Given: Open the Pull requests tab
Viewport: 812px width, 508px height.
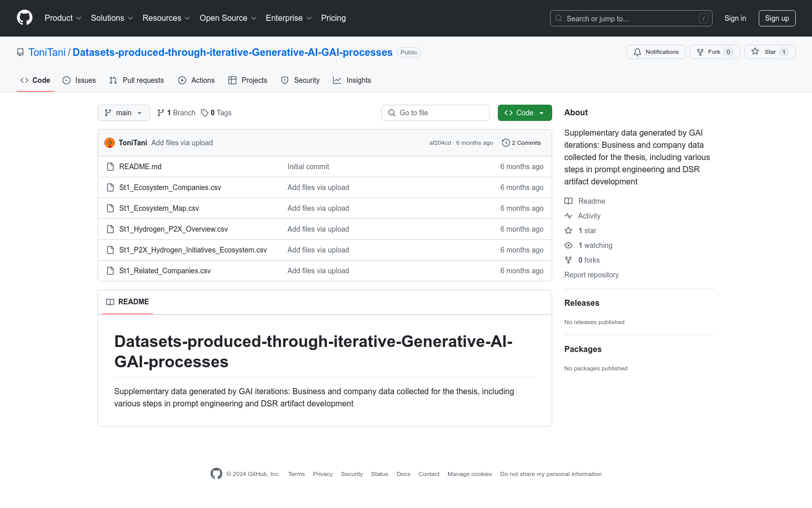Looking at the screenshot, I should tap(137, 80).
